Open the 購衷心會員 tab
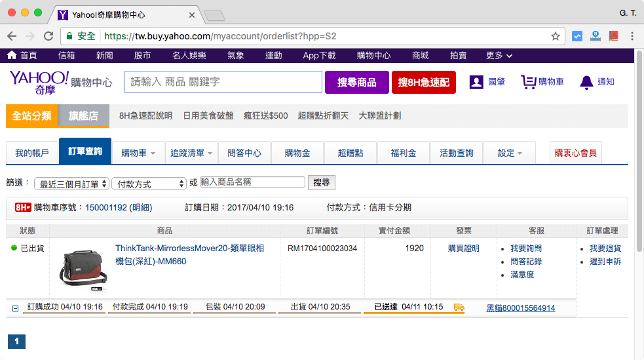Viewport: 644px width, 360px height. click(576, 153)
